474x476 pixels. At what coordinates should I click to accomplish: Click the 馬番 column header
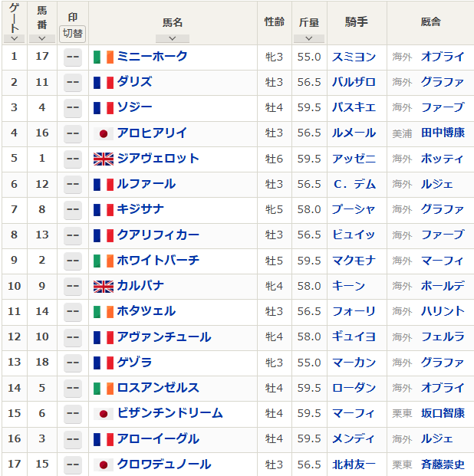pyautogui.click(x=41, y=15)
